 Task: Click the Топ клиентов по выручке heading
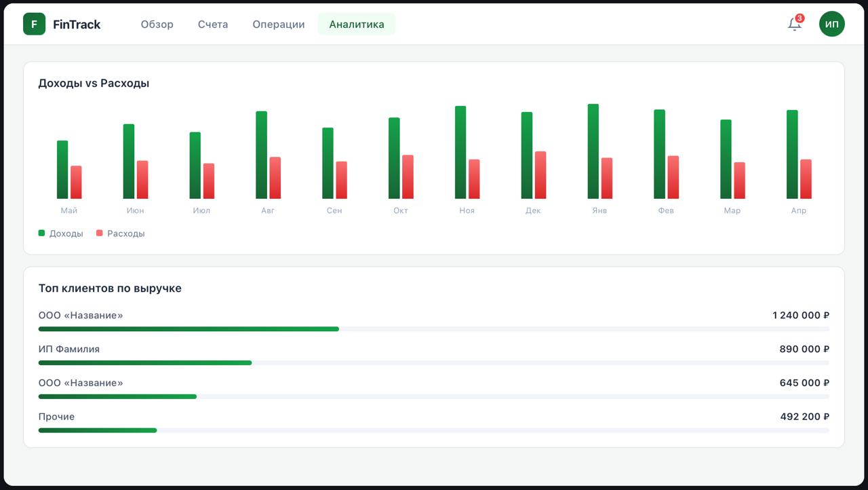110,288
